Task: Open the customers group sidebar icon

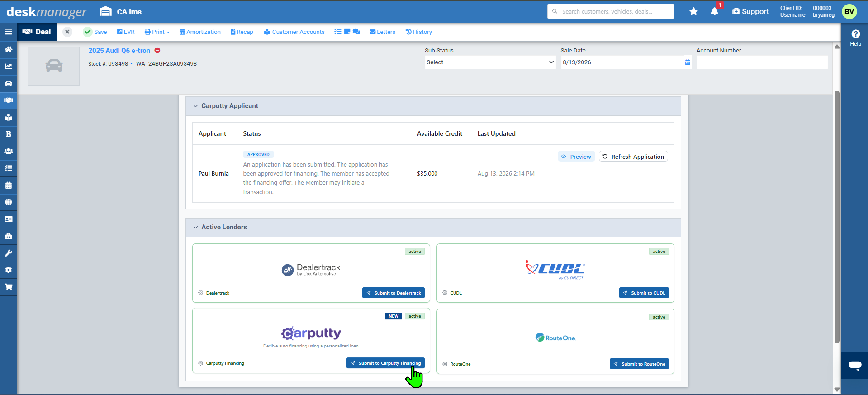Action: click(8, 151)
